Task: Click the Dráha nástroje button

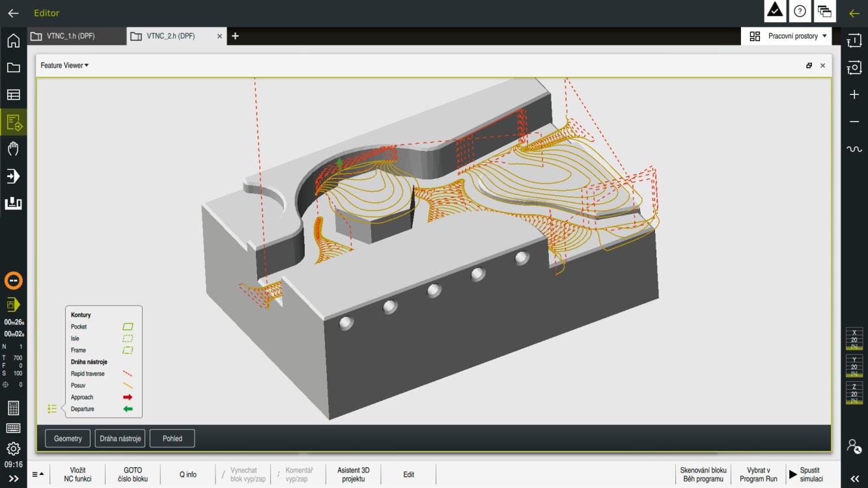Action: (120, 439)
